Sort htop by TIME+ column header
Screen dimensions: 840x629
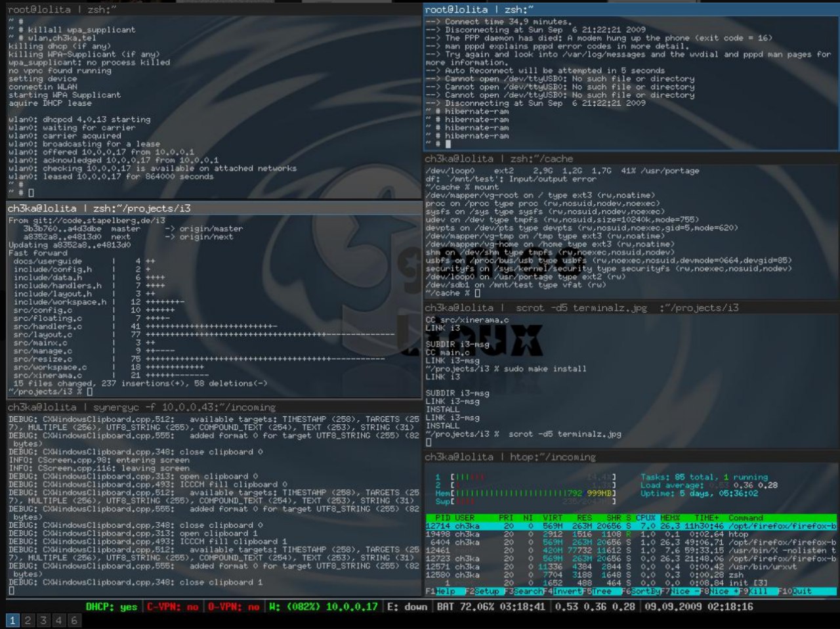(x=706, y=517)
